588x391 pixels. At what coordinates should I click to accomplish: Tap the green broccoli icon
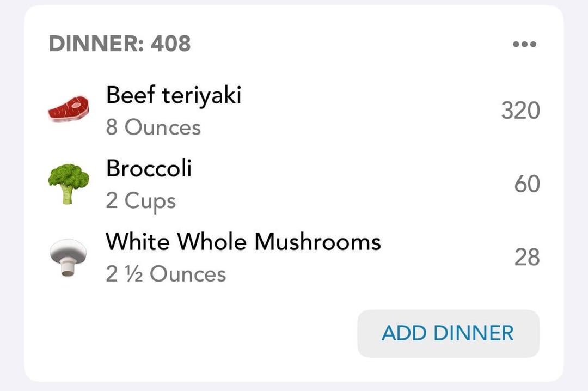coord(69,184)
